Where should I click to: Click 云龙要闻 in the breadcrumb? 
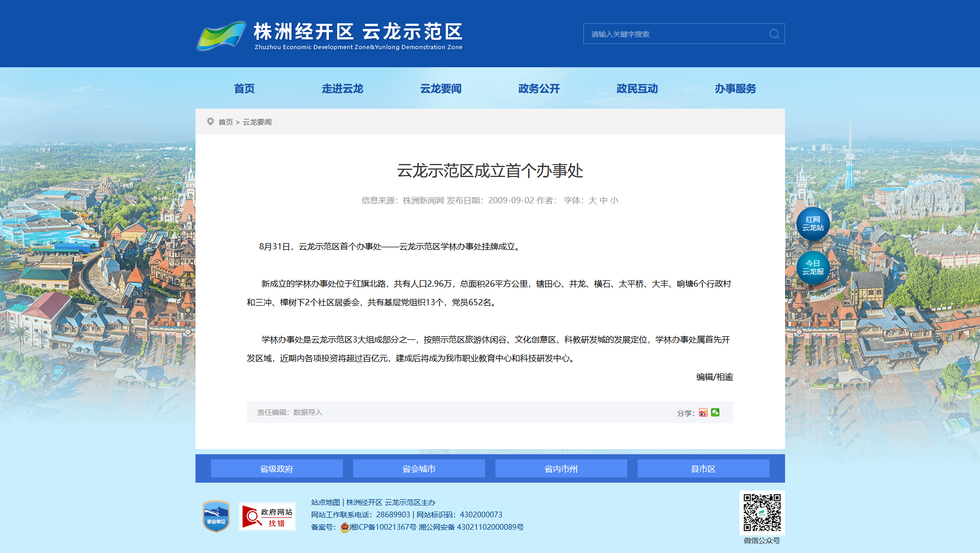[257, 122]
